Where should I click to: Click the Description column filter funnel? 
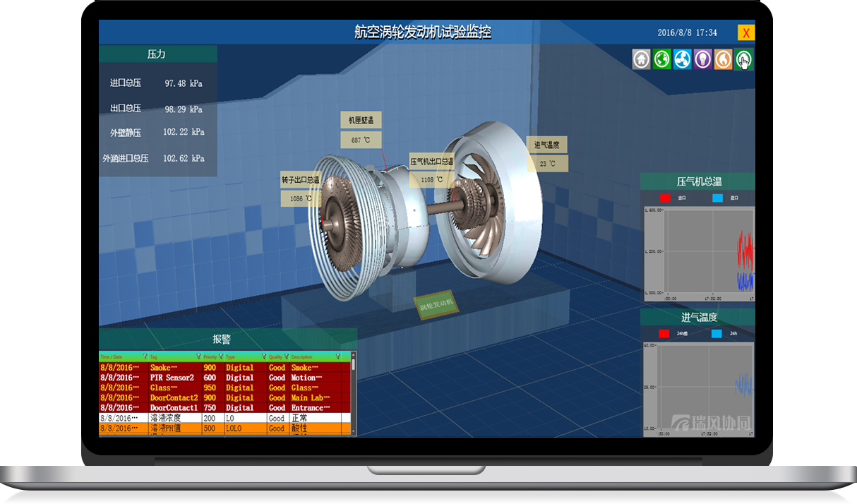(x=338, y=356)
